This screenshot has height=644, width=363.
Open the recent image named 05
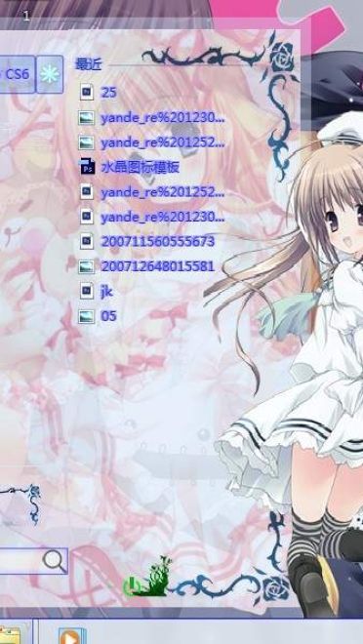coord(98,316)
